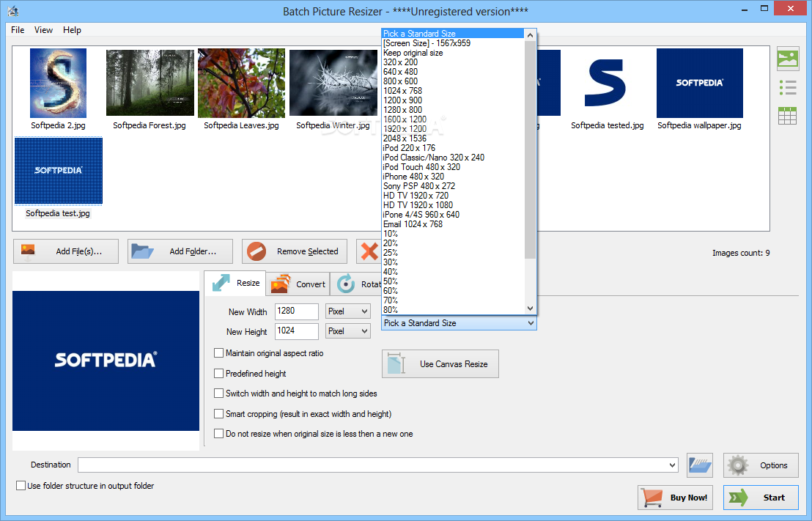Start the batch resize process
Viewport: 812px width, 521px height.
click(x=761, y=497)
